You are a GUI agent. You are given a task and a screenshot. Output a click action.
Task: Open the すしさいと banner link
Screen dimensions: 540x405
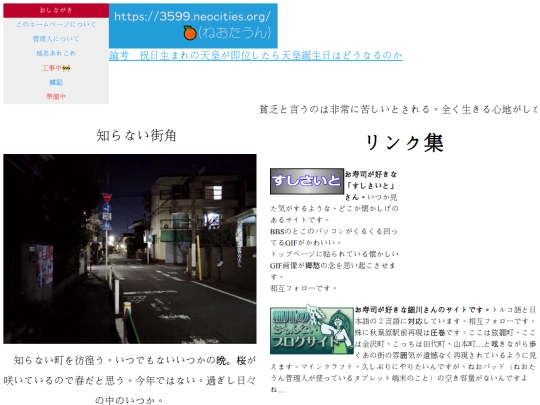click(307, 181)
